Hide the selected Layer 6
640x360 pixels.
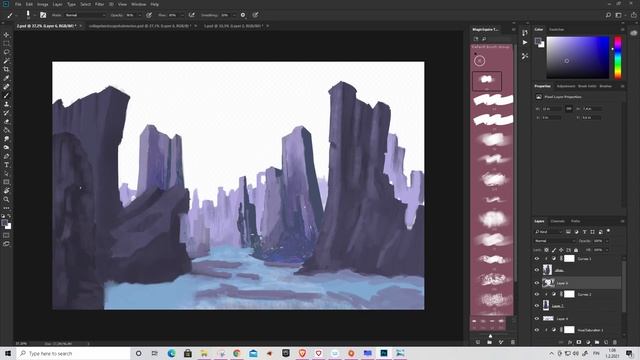click(537, 283)
